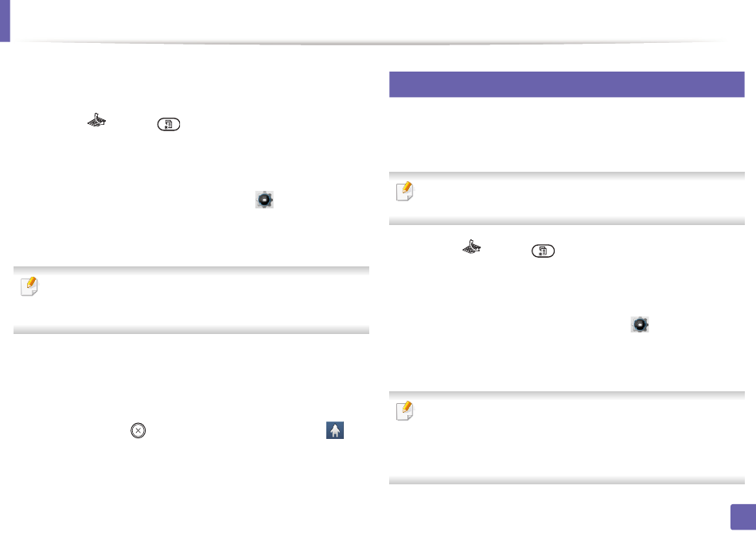The image size is (756, 536).
Task: Click the gray bar directly under the purple header
Action: [x=567, y=176]
